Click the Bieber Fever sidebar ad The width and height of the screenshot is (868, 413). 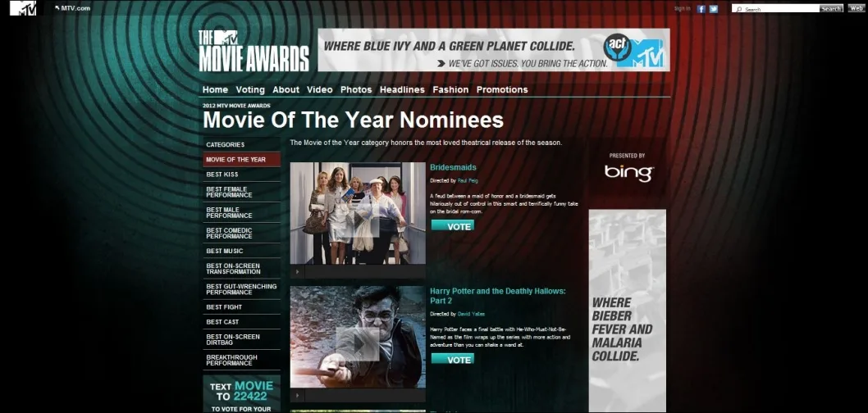[x=627, y=311]
